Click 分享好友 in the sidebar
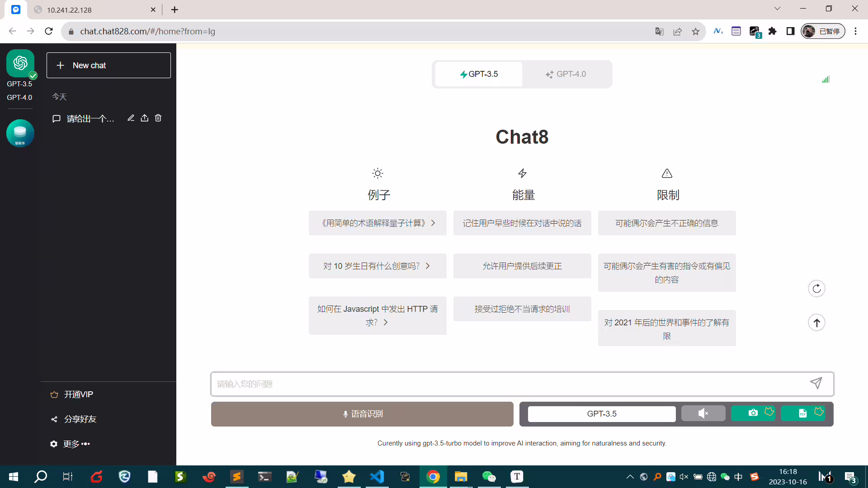868x488 pixels. (73, 419)
